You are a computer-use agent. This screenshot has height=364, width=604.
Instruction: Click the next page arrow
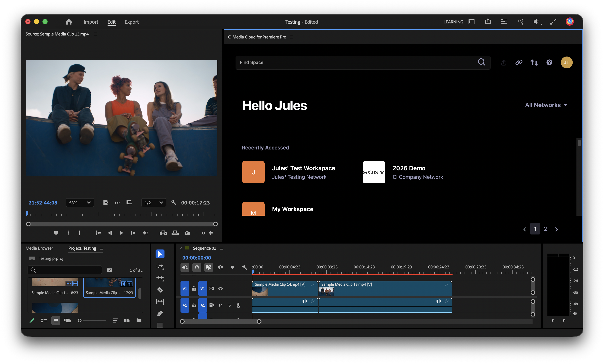556,229
